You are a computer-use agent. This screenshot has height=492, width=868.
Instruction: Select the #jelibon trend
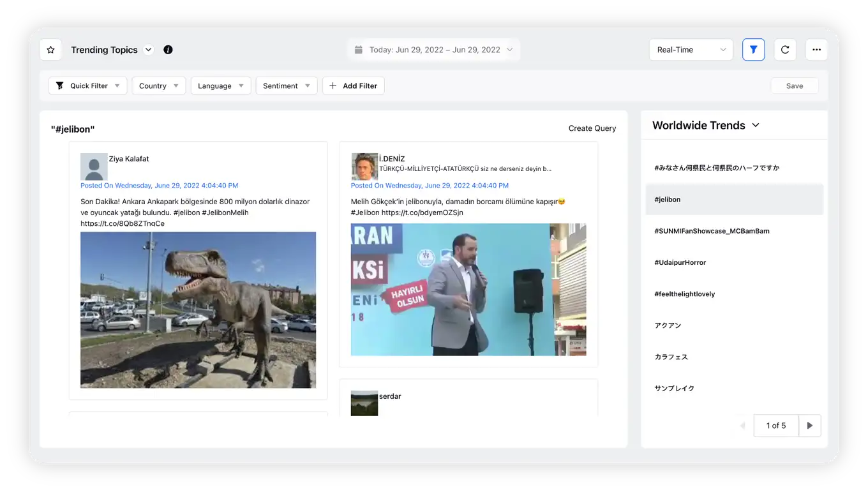click(735, 199)
